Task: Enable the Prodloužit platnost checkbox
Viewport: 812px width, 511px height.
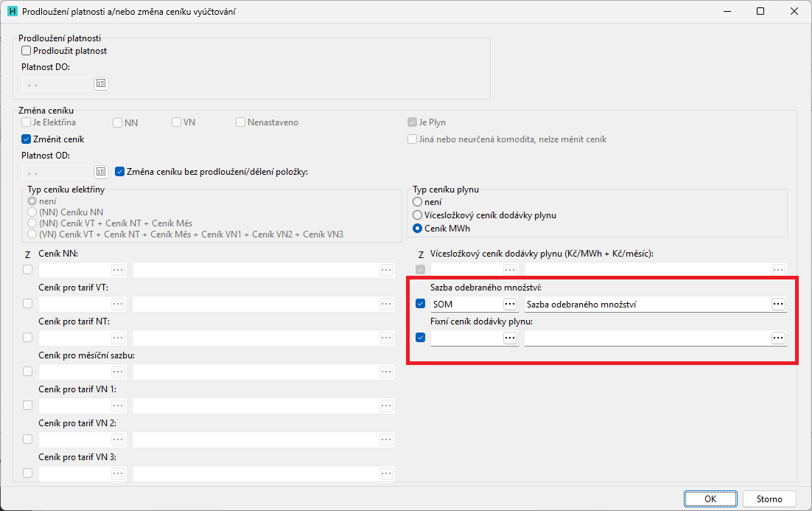Action: click(27, 51)
